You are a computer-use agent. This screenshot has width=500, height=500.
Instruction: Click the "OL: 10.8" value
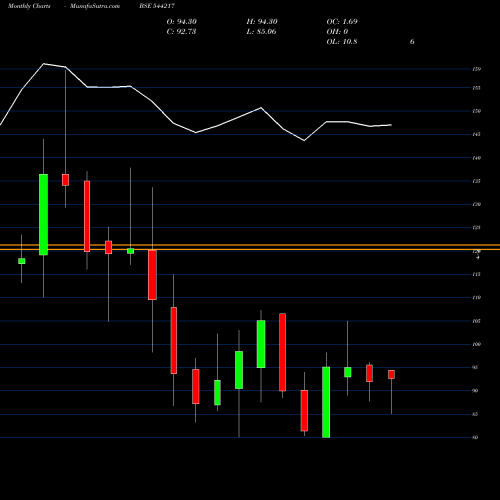click(x=342, y=42)
